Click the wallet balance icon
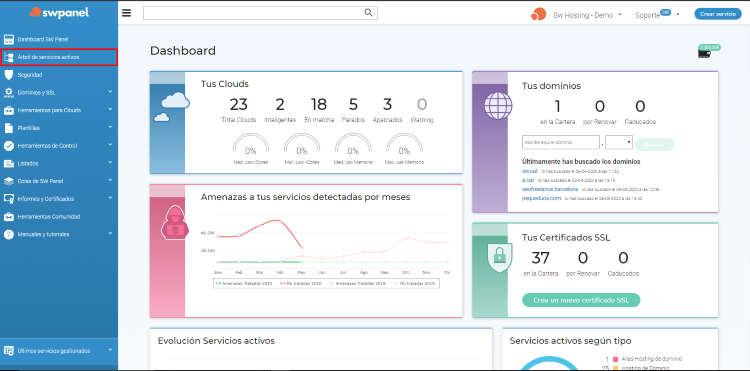Screen dimensions: 750x371 (x=704, y=53)
